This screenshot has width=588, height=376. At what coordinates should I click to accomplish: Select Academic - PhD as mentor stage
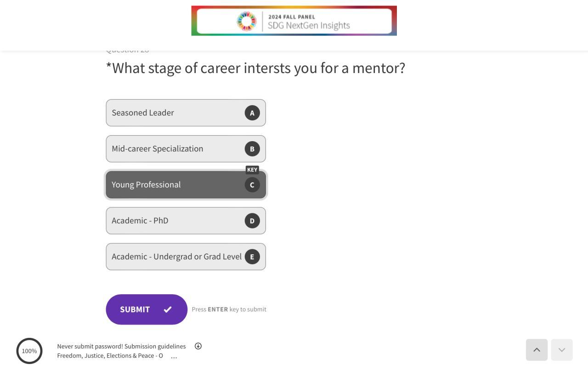[x=175, y=221]
